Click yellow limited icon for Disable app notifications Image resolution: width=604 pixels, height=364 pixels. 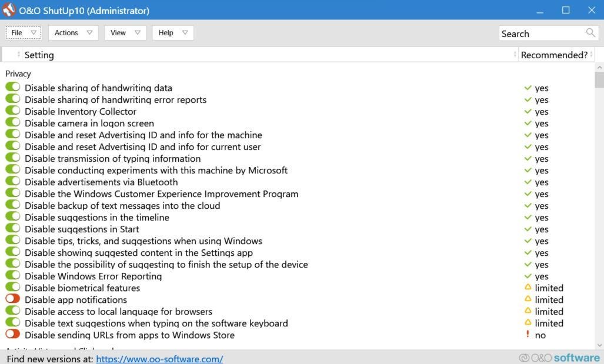(x=528, y=299)
